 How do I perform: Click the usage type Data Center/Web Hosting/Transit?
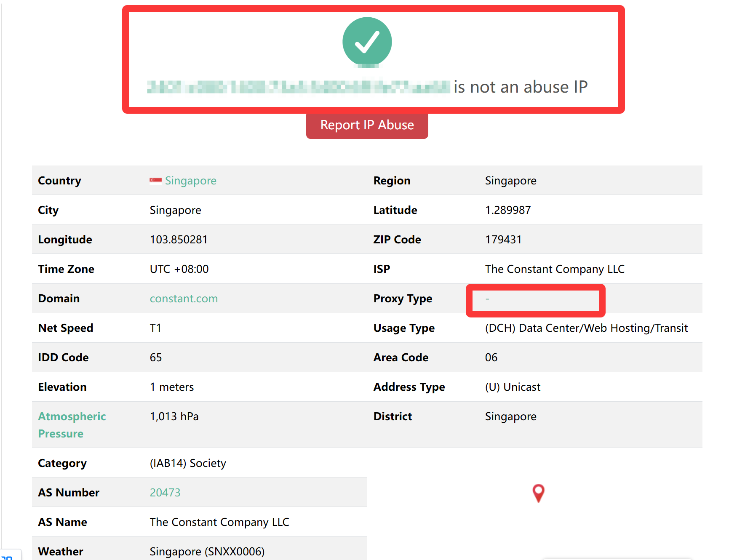pos(586,328)
